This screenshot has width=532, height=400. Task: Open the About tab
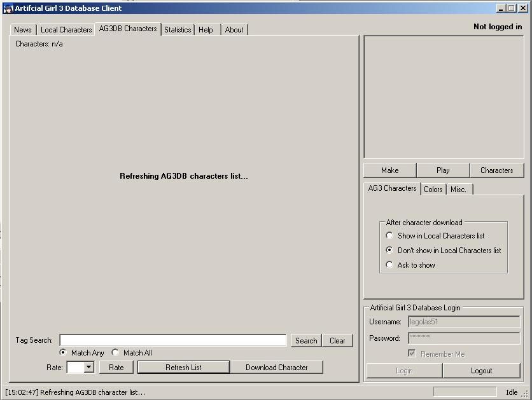(234, 30)
